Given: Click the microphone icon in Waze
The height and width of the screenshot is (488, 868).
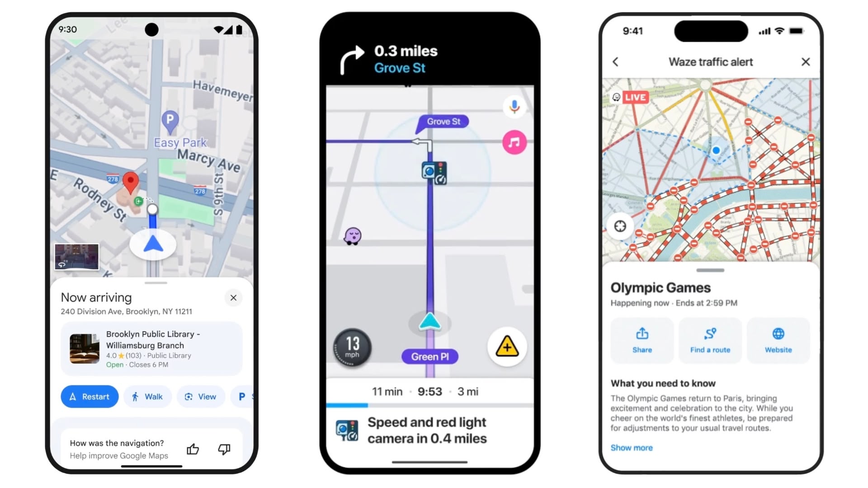Looking at the screenshot, I should (x=513, y=107).
